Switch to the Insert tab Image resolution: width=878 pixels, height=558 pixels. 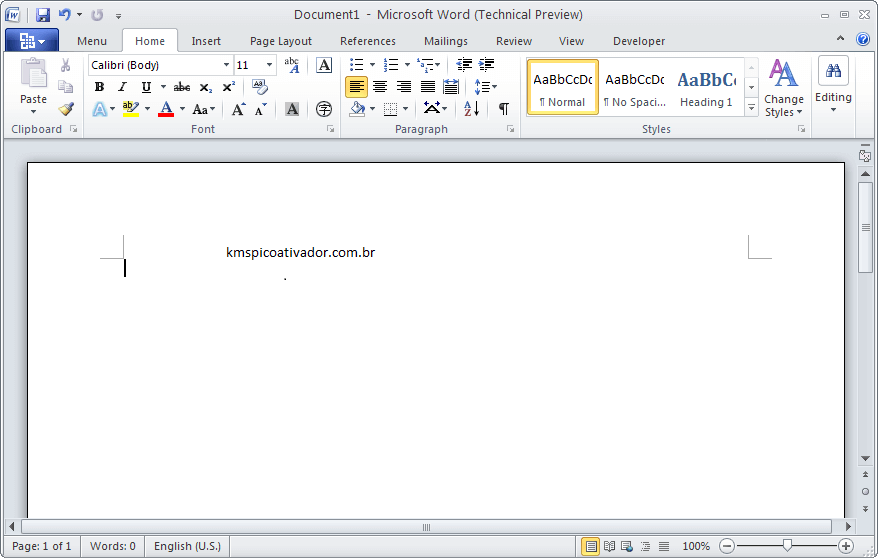206,41
